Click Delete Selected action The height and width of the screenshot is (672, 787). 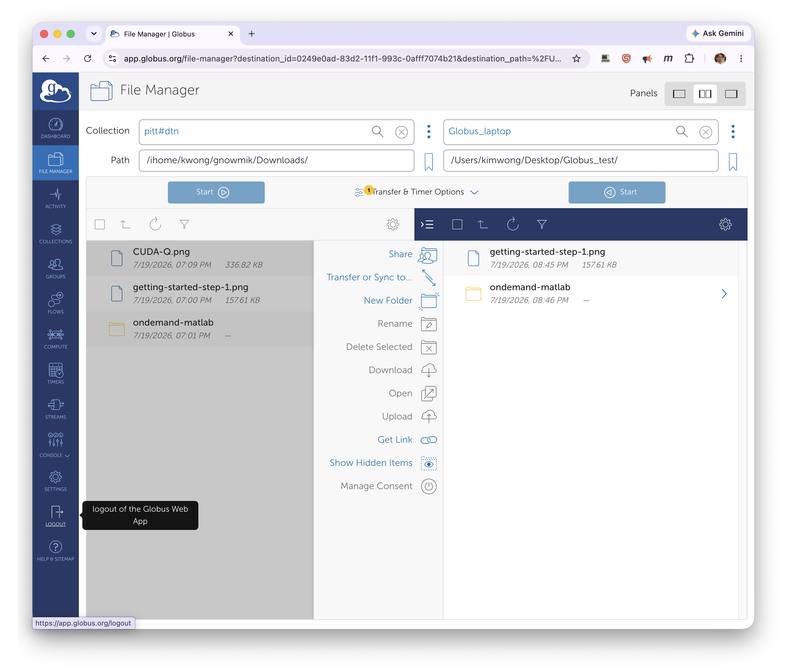pos(391,347)
